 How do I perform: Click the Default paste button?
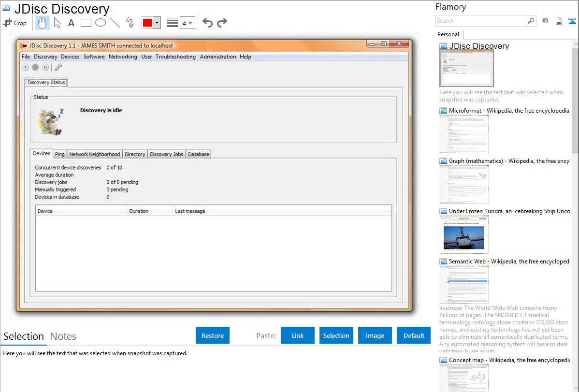point(414,335)
